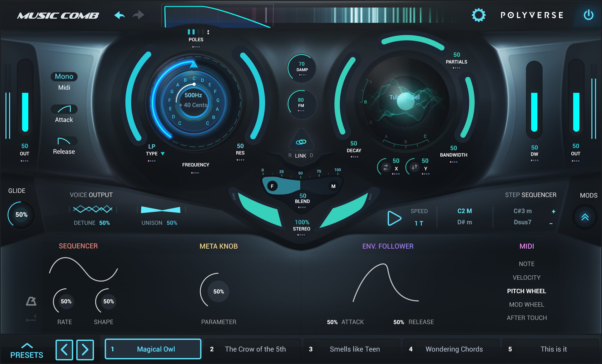
Task: Click the Attack envelope curve icon
Action: [x=64, y=109]
